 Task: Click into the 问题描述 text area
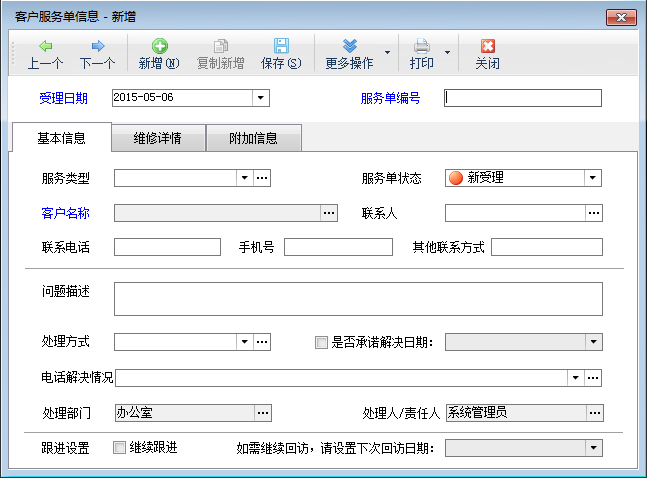[x=358, y=298]
